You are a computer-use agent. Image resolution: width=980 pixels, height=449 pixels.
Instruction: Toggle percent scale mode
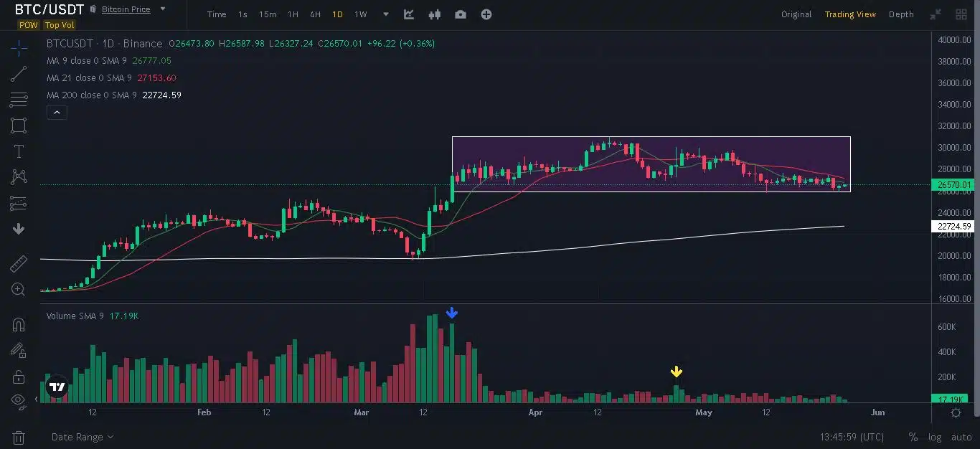coord(913,437)
